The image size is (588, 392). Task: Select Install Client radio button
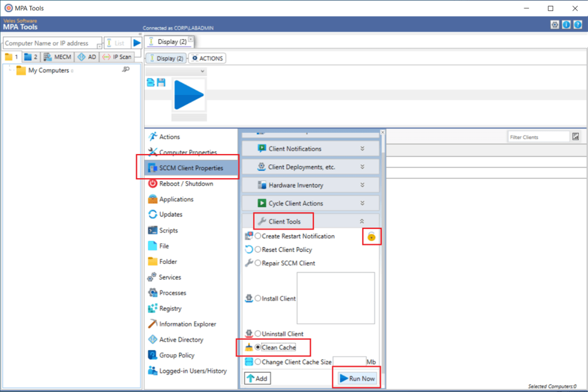point(258,298)
